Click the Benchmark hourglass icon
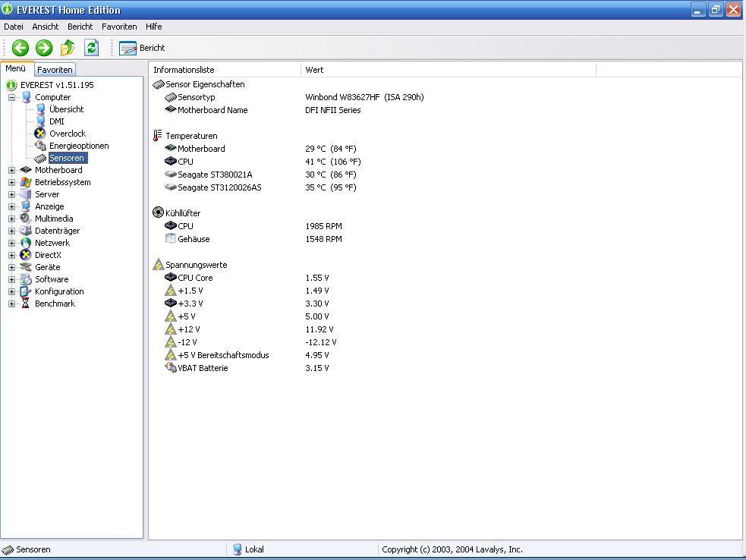746x560 pixels. tap(26, 304)
